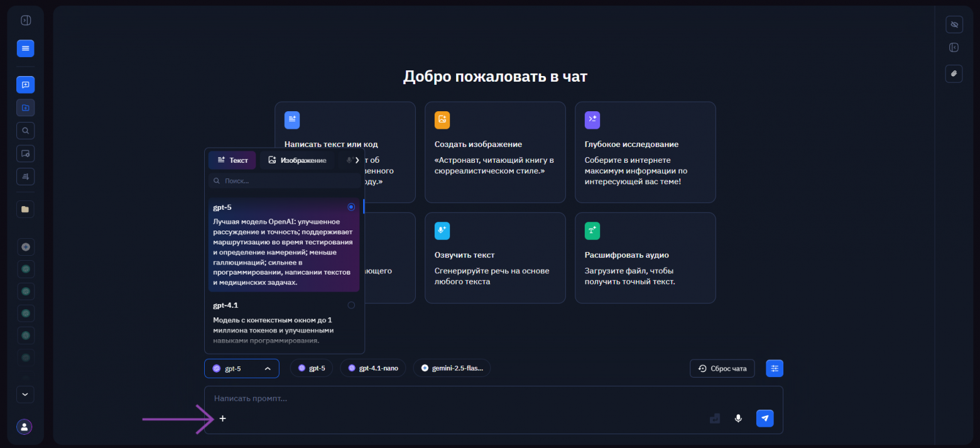Click the send prompt paper plane icon
The image size is (980, 448).
tap(765, 418)
